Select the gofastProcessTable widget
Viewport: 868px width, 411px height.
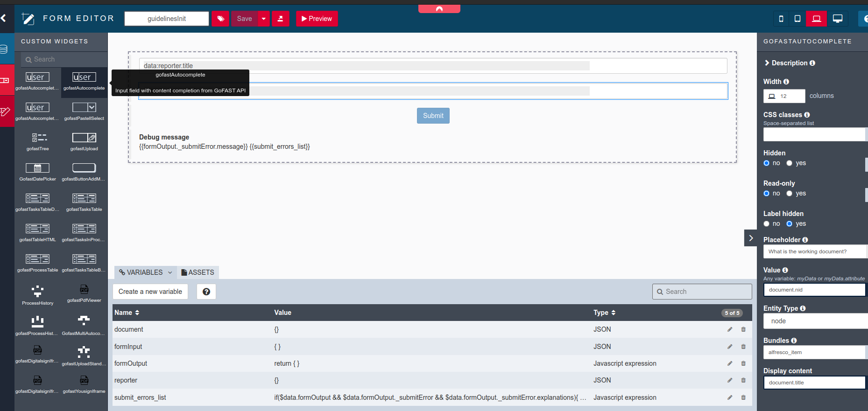(x=38, y=263)
